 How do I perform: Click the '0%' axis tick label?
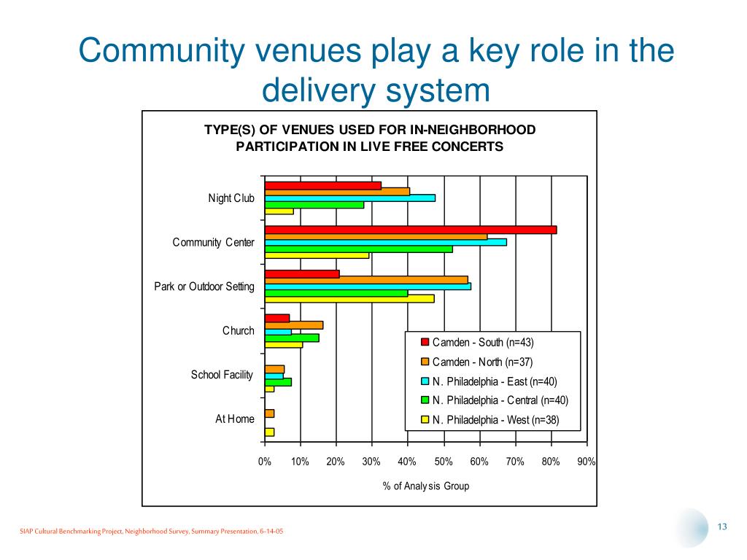pyautogui.click(x=264, y=462)
